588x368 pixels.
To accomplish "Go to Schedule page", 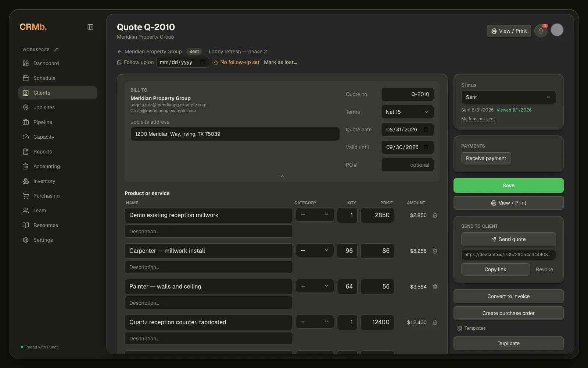I will pos(58,78).
